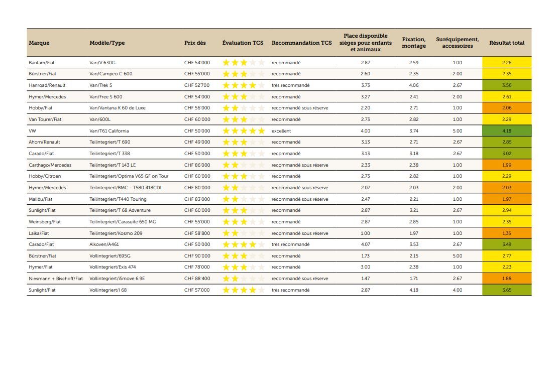This screenshot has width=560, height=392.
Task: Select the 'Van/Campeo C 600' model cell
Action: pyautogui.click(x=110, y=74)
